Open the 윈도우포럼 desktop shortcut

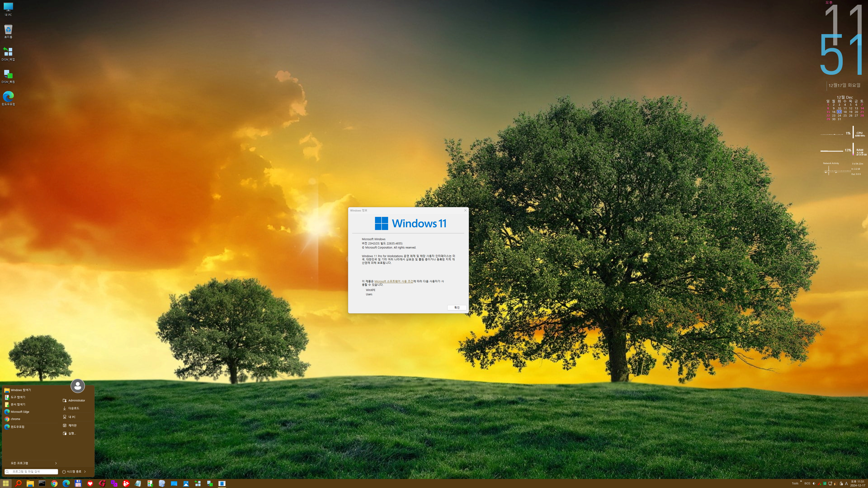pyautogui.click(x=8, y=98)
